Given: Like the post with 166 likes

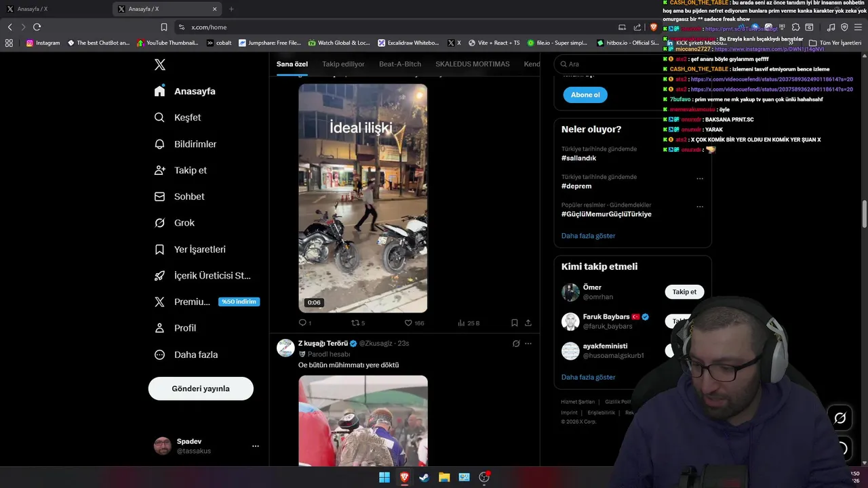Looking at the screenshot, I should point(414,323).
